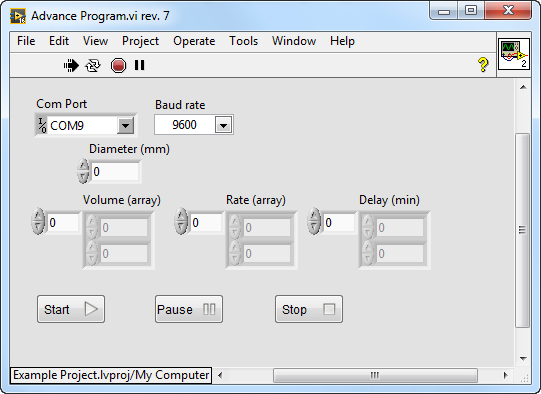Open the context help question mark
This screenshot has height=394, width=541.
[x=483, y=65]
